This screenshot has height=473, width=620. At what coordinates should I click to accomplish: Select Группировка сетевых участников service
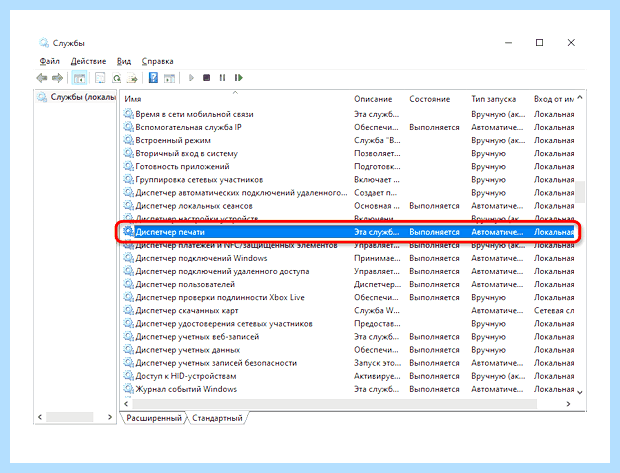199,180
